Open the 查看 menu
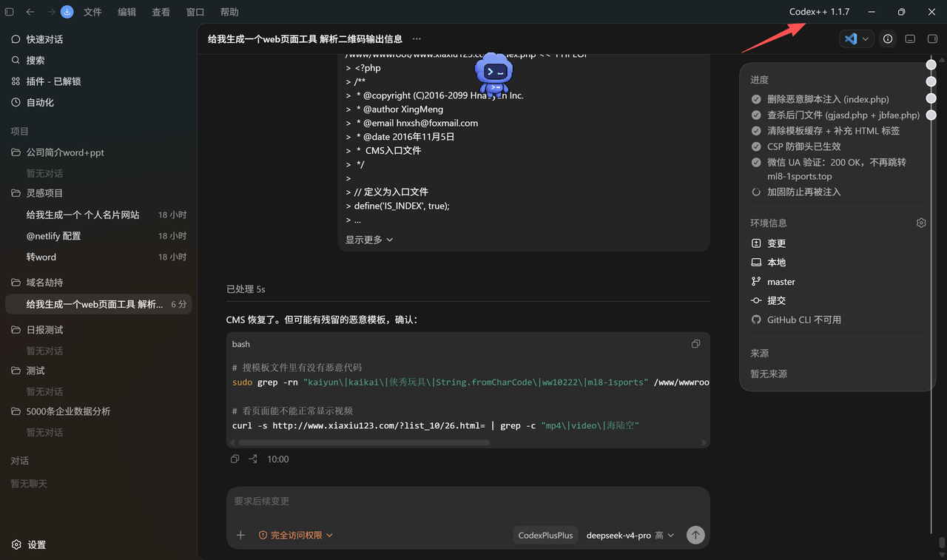Viewport: 947px width, 560px height. click(x=161, y=12)
